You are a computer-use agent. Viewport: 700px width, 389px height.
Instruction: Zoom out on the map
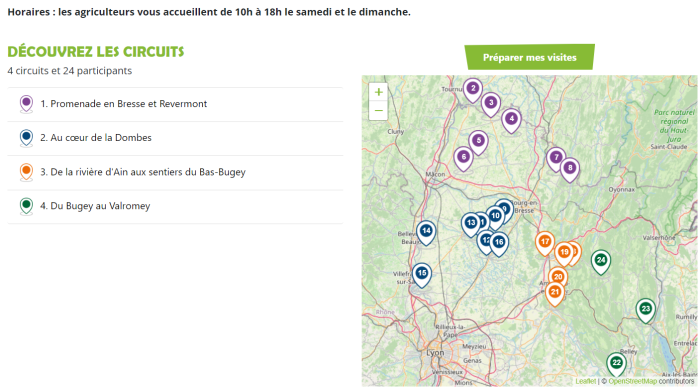tap(379, 110)
